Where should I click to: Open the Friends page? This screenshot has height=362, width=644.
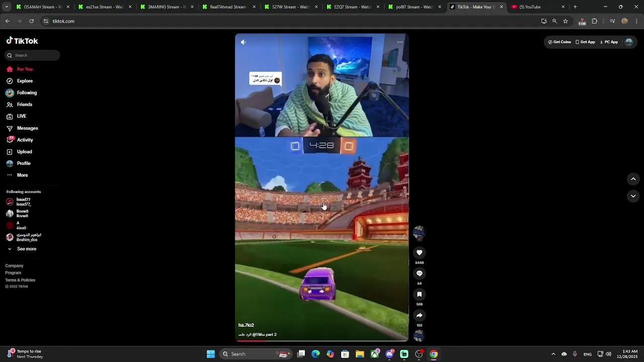click(20, 105)
